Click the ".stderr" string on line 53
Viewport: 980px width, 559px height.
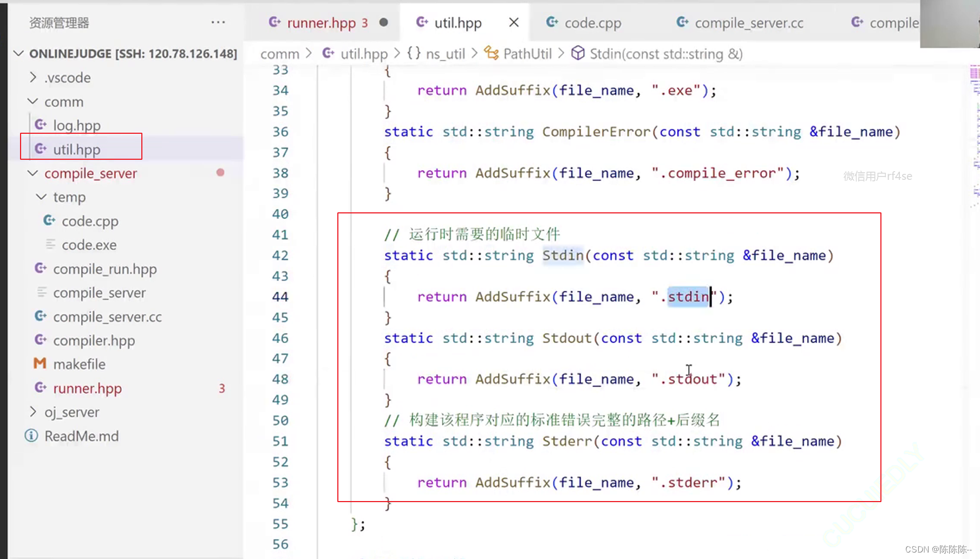(x=689, y=483)
